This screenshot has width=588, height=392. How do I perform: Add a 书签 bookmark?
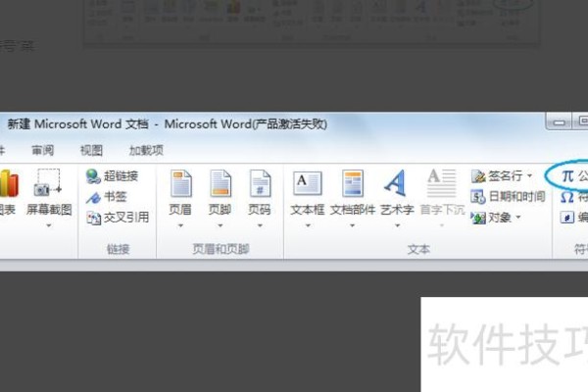[x=107, y=197]
